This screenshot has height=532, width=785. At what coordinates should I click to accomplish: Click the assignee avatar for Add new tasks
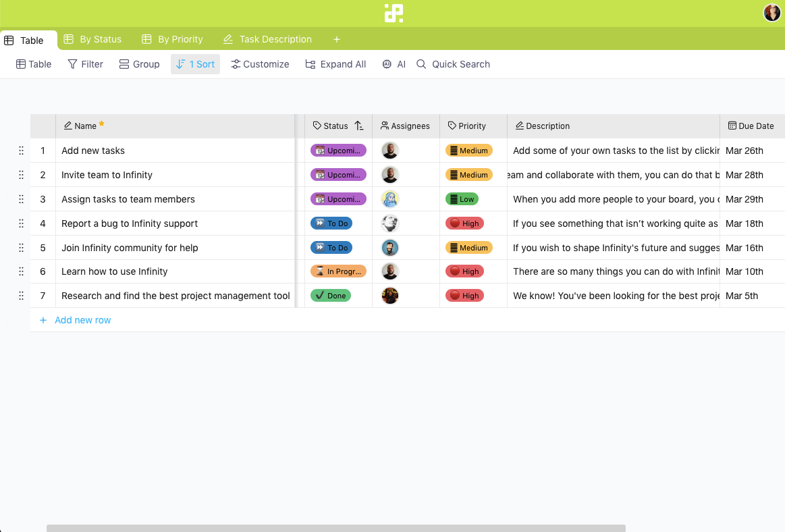pyautogui.click(x=390, y=151)
